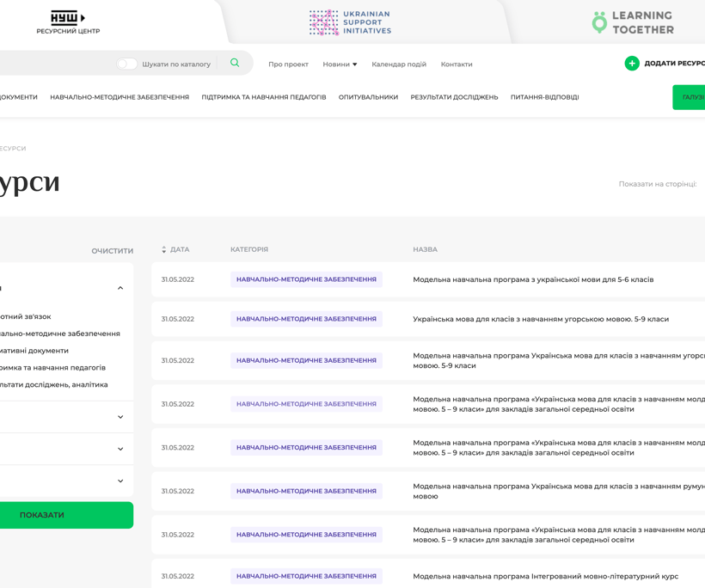Click the КАТЕГОРІЯ column header
Image resolution: width=705 pixels, height=588 pixels.
click(249, 249)
